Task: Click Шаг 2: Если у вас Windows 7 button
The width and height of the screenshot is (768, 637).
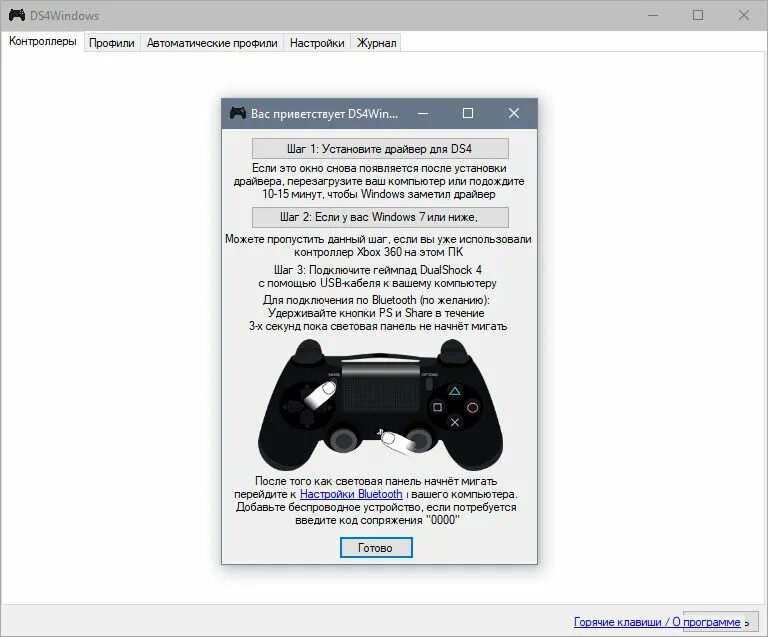Action: 380,217
